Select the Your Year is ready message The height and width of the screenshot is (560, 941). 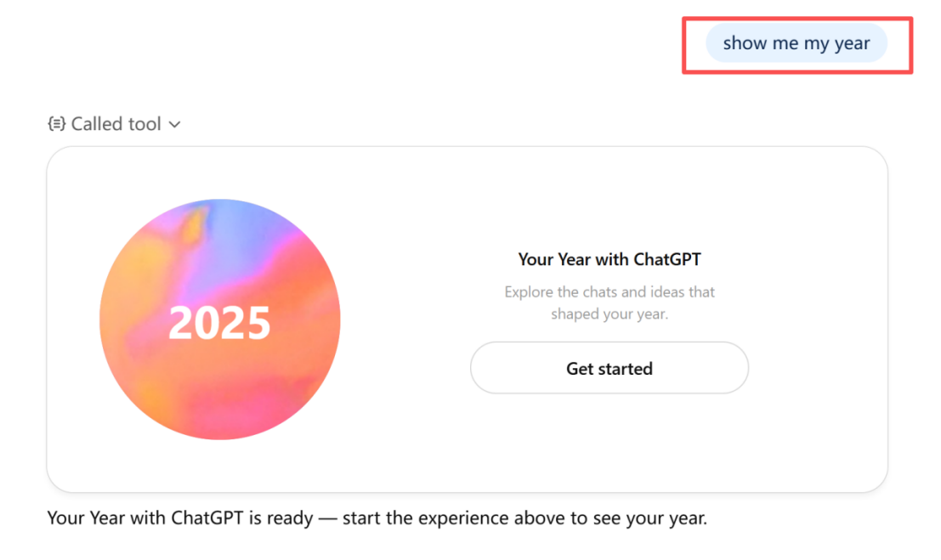point(377,518)
